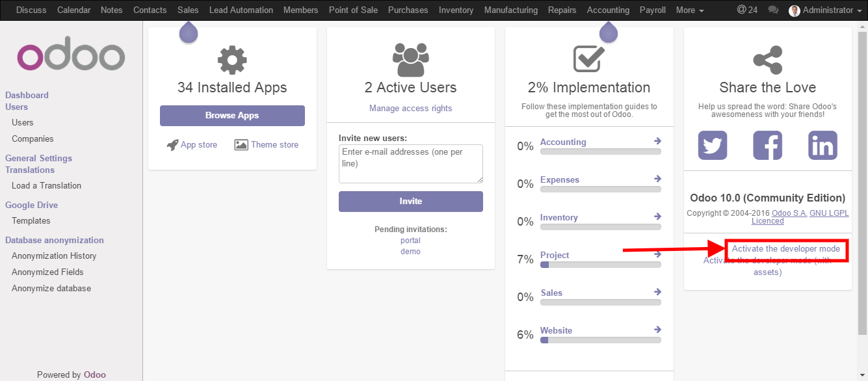Open the @ 24 mentions indicator
The height and width of the screenshot is (381, 868).
pyautogui.click(x=747, y=10)
